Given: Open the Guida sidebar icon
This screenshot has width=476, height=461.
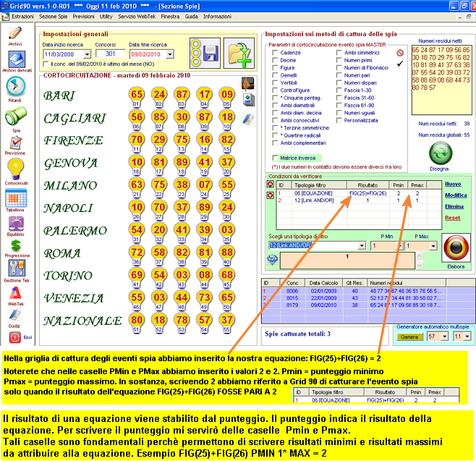Looking at the screenshot, I should (14, 316).
